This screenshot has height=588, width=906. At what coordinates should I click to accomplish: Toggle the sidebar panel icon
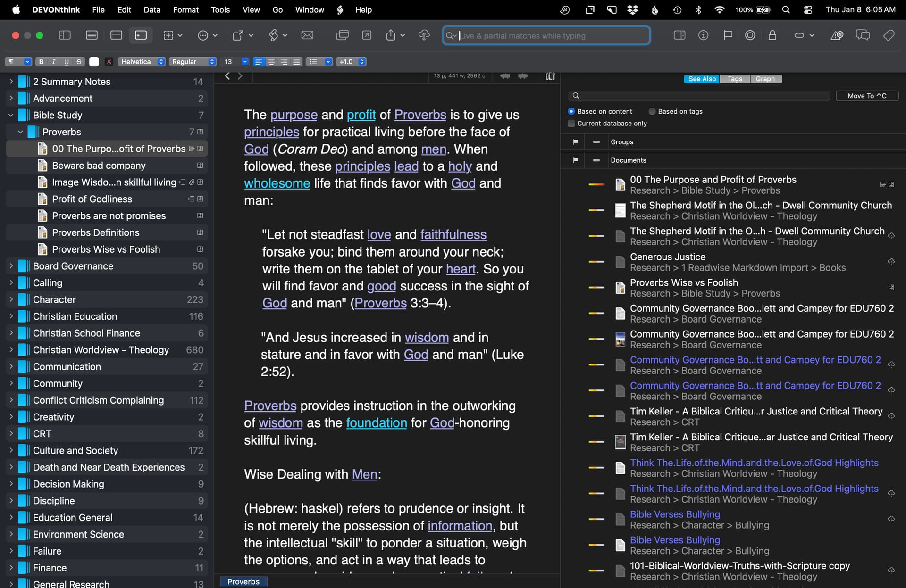coord(65,35)
